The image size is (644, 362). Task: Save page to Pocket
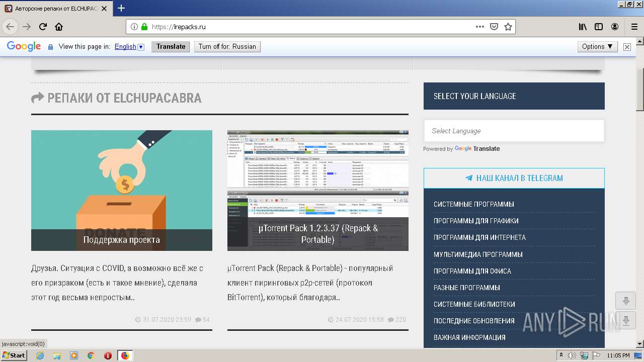(494, 27)
